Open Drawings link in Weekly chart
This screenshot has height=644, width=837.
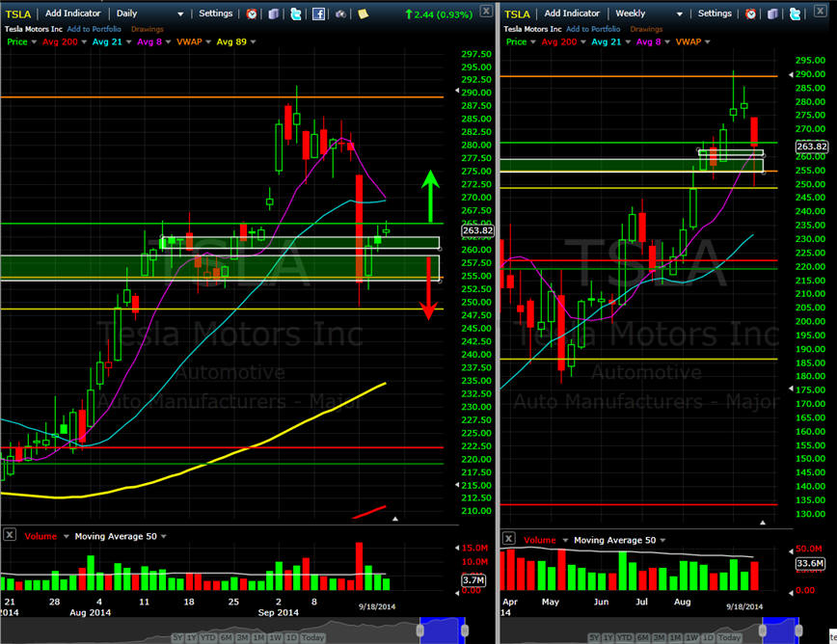[x=646, y=29]
